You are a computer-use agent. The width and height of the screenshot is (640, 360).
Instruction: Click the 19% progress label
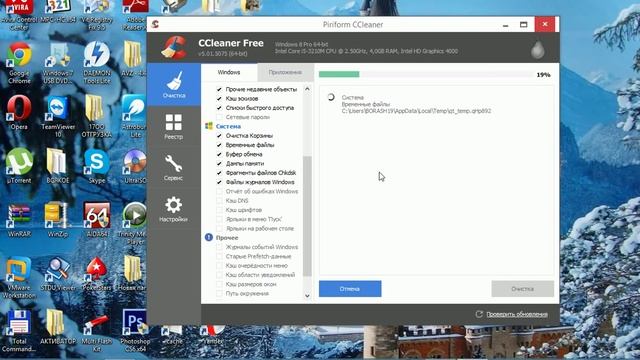tap(543, 75)
